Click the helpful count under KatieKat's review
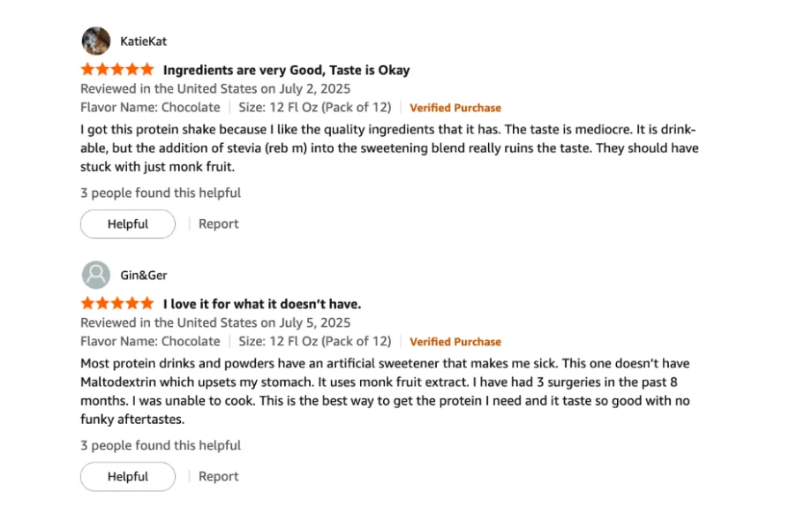 tap(161, 193)
